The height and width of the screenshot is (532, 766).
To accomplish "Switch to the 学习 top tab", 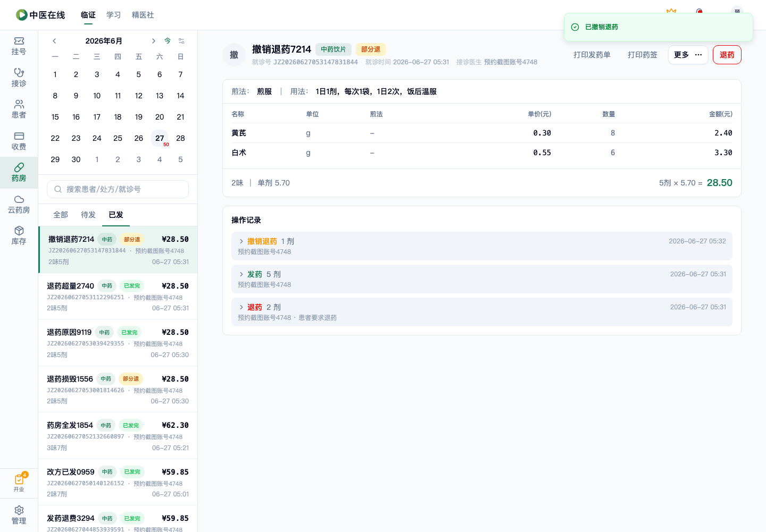I will click(114, 15).
